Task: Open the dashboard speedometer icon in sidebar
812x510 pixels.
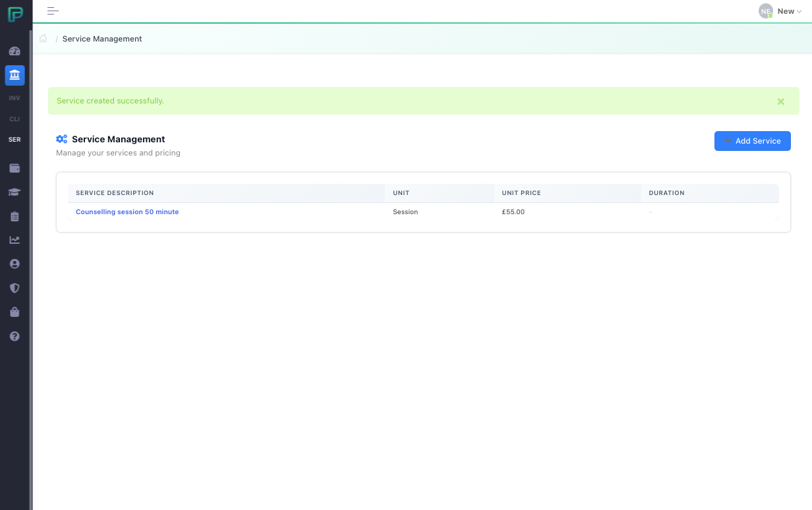Action: (14, 51)
